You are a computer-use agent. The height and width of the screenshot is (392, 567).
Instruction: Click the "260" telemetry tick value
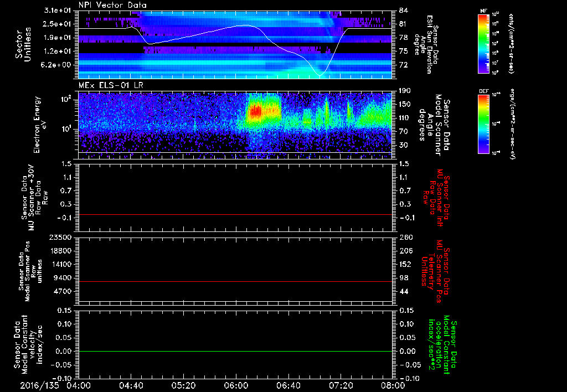point(405,238)
